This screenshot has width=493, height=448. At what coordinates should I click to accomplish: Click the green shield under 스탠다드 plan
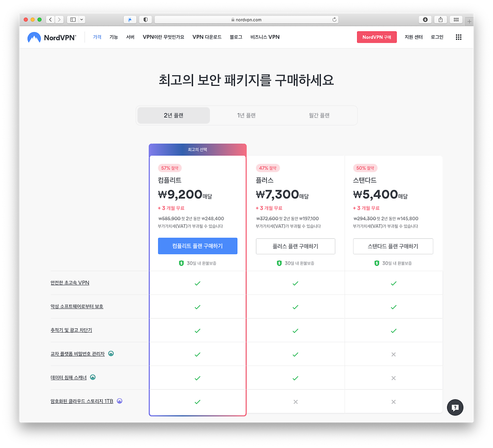(377, 263)
